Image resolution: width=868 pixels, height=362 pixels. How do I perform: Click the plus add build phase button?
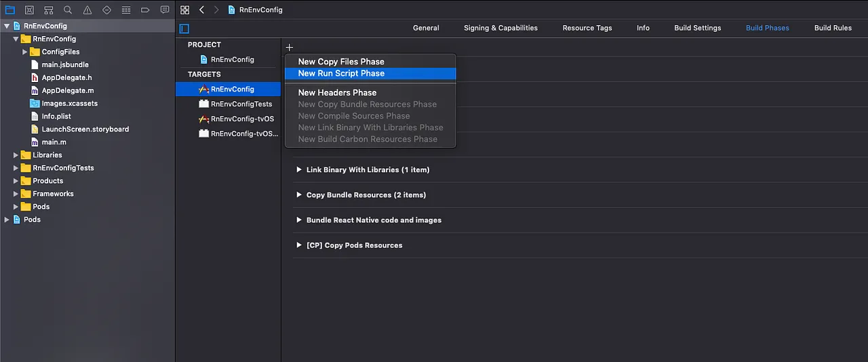[x=290, y=47]
